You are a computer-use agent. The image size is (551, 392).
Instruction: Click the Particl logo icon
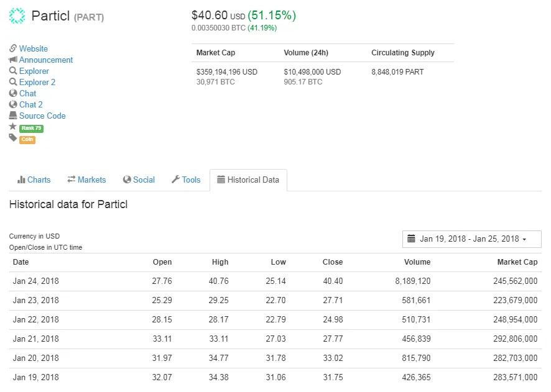pyautogui.click(x=17, y=16)
